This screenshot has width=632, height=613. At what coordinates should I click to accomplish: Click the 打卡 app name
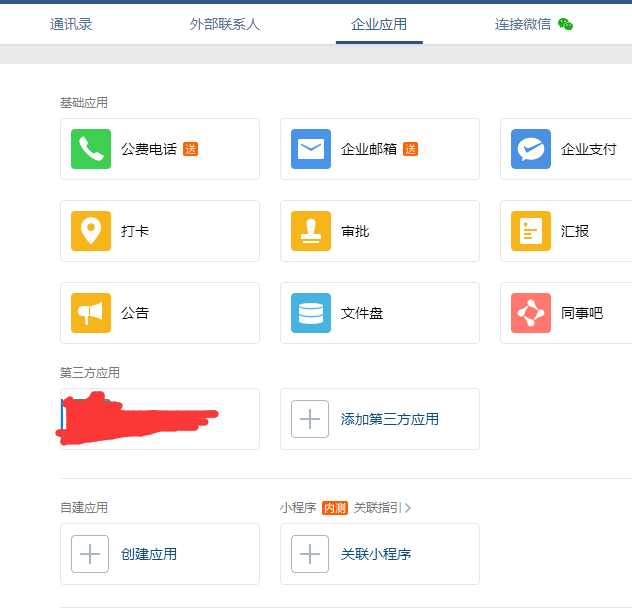(135, 231)
